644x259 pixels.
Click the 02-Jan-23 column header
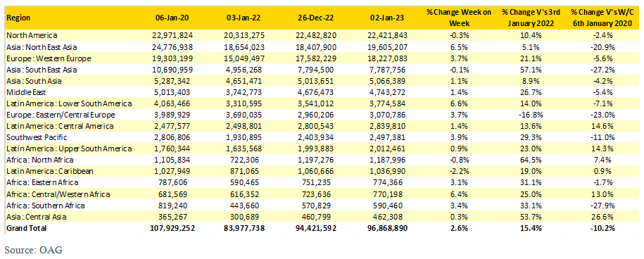pos(388,18)
